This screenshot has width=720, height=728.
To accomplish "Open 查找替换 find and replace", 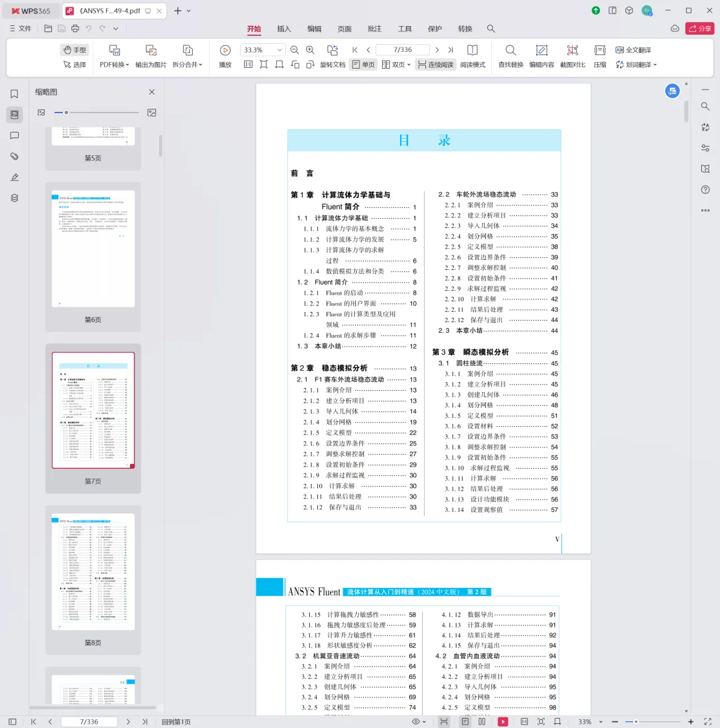I will pos(511,56).
